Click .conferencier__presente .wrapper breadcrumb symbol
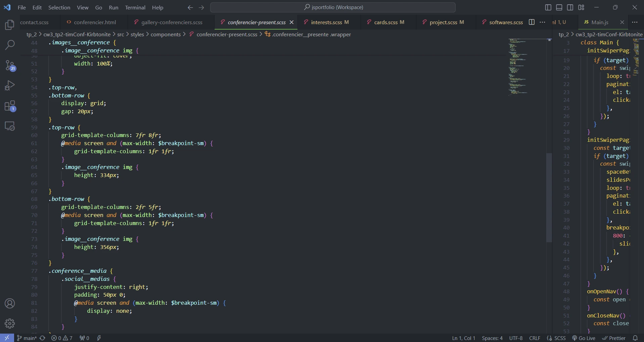The width and height of the screenshot is (644, 342). tap(308, 35)
